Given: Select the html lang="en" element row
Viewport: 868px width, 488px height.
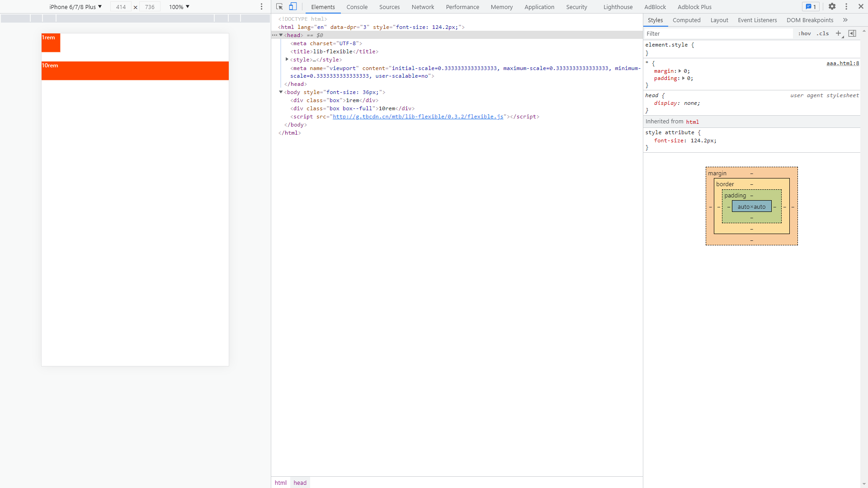Looking at the screenshot, I should 457,27.
